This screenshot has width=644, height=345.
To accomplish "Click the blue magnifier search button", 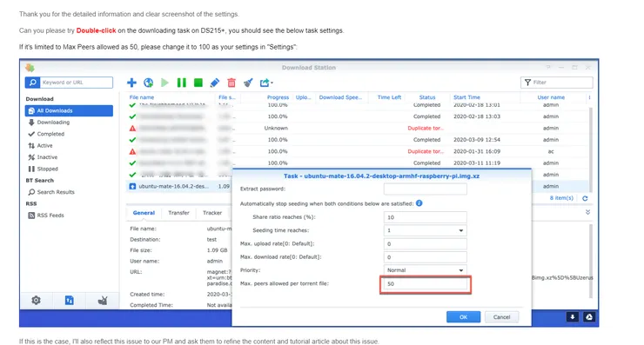I will coord(32,83).
